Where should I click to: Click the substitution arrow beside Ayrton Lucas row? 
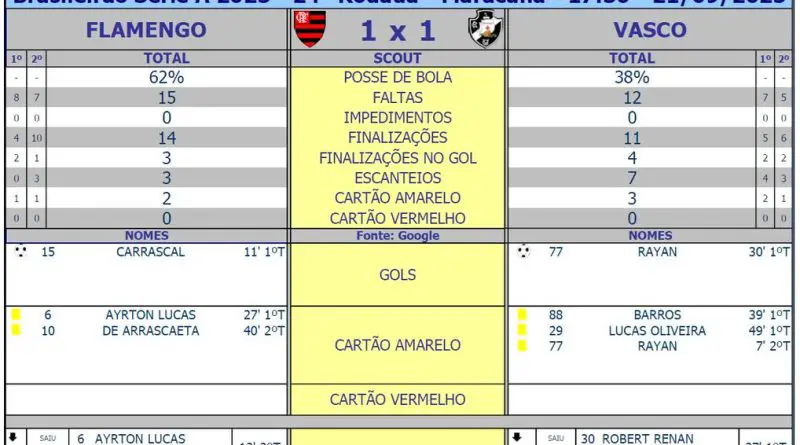[13, 437]
